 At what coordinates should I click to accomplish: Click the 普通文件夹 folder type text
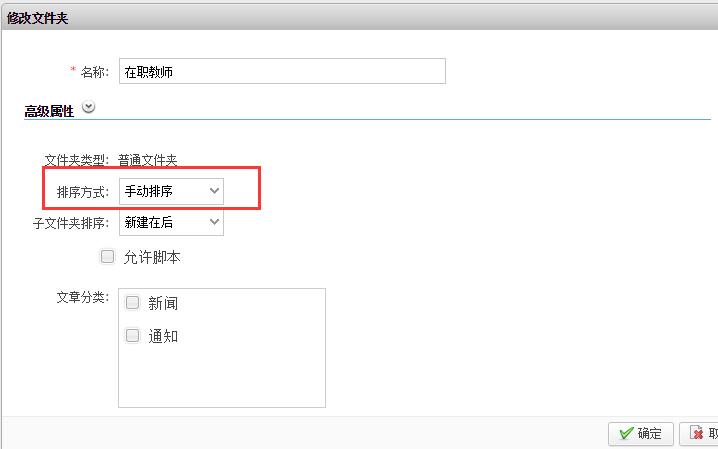(x=147, y=160)
